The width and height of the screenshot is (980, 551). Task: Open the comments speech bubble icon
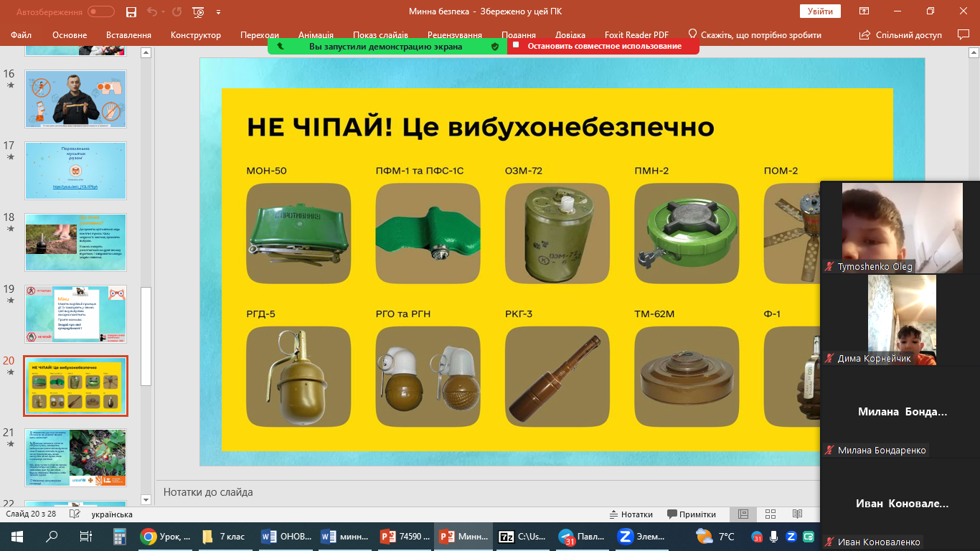[x=963, y=34]
